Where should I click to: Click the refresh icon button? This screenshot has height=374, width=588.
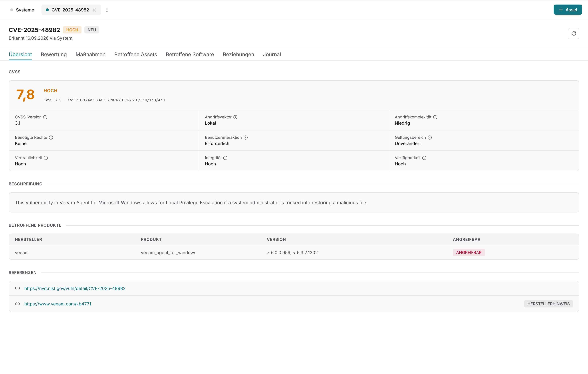(x=574, y=33)
